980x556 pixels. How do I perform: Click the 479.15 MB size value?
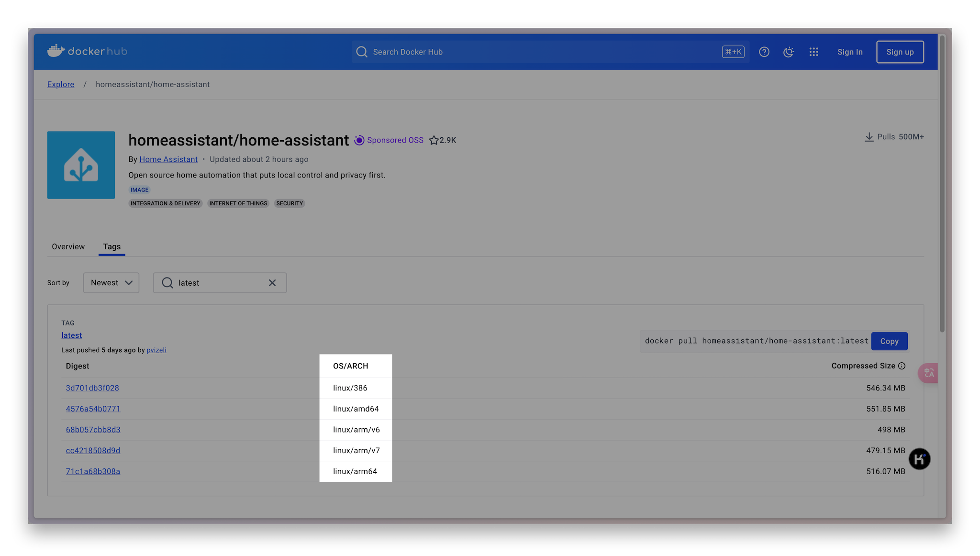point(886,451)
